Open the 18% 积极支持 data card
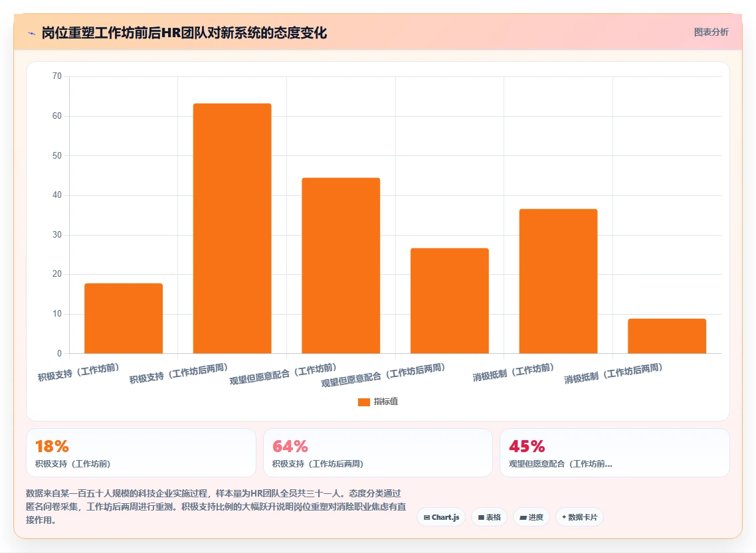This screenshot has height=553, width=756. tap(141, 453)
